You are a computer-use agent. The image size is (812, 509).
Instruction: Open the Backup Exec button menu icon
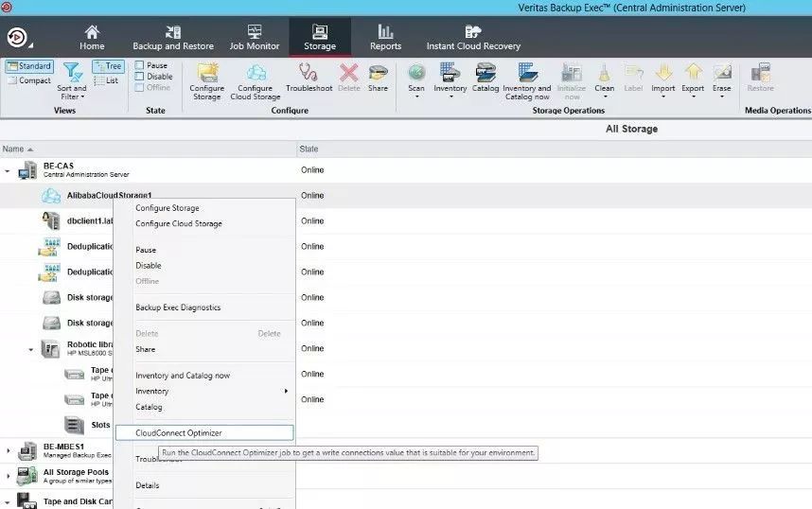pos(17,38)
